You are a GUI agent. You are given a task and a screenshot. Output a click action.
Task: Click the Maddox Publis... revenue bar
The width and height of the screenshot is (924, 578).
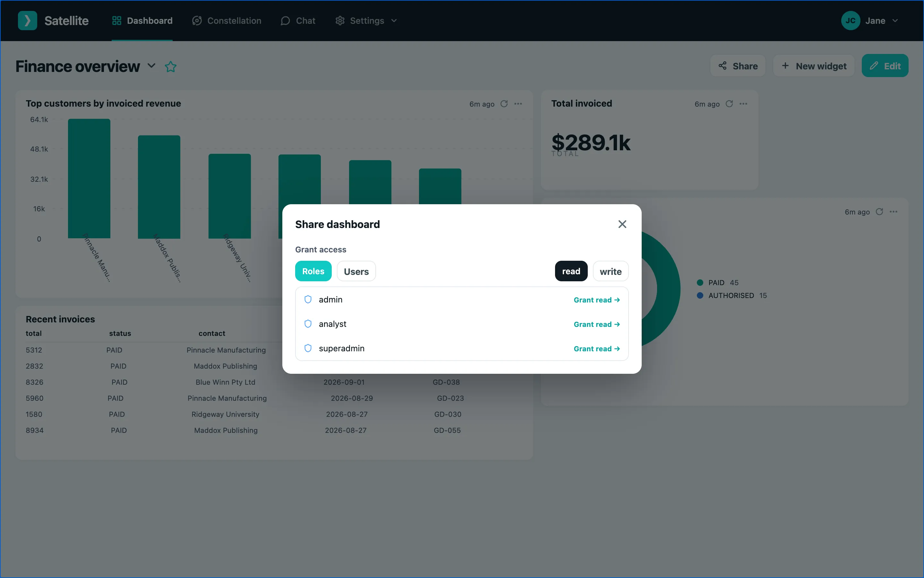click(x=159, y=187)
